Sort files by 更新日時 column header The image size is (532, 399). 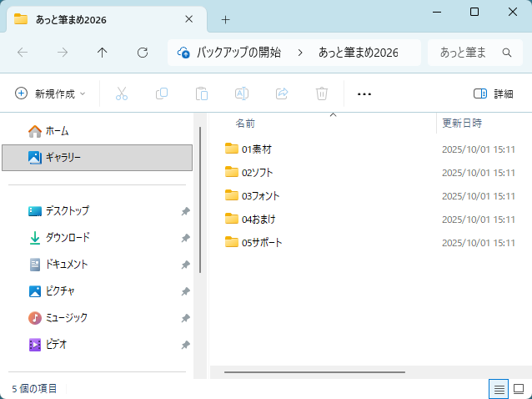462,123
